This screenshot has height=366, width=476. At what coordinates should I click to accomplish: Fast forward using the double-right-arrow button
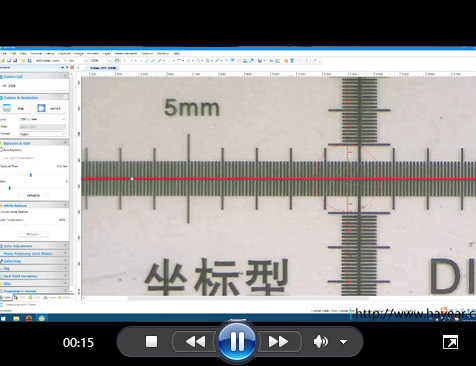278,342
